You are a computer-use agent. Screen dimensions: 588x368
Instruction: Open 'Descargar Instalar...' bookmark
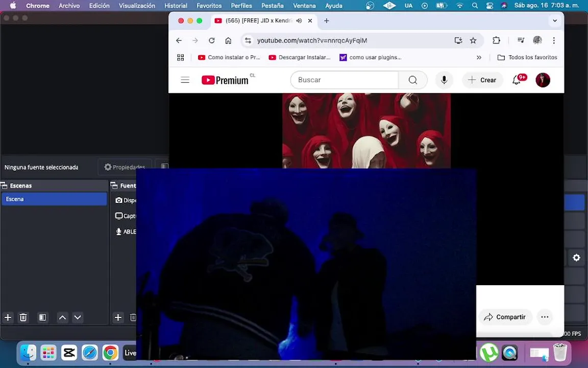click(300, 57)
